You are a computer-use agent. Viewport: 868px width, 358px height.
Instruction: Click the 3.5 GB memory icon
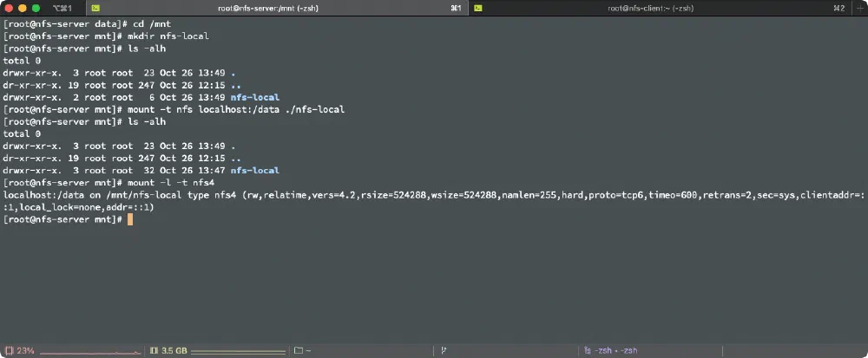154,350
